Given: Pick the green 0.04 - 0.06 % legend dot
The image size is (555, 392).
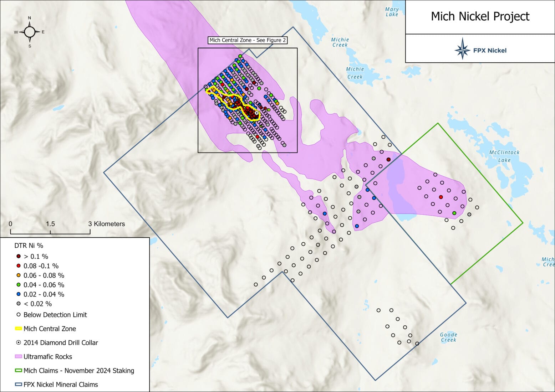Looking at the screenshot, I should tap(19, 285).
